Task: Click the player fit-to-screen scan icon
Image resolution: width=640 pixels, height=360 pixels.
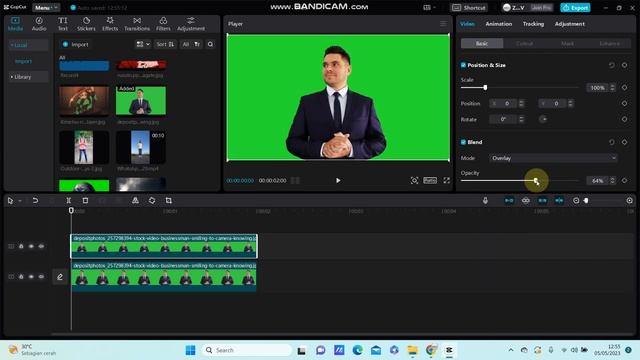Action: point(414,180)
